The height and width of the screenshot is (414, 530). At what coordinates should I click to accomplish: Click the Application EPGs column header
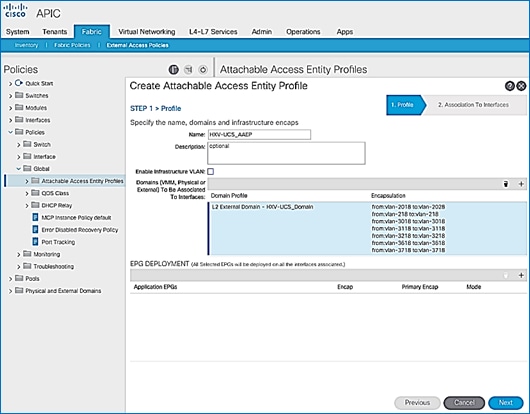(x=155, y=287)
